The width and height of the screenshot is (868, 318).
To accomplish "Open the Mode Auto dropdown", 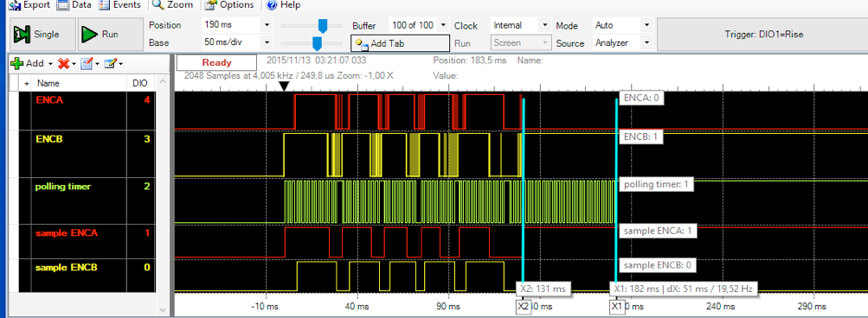I will coord(646,25).
